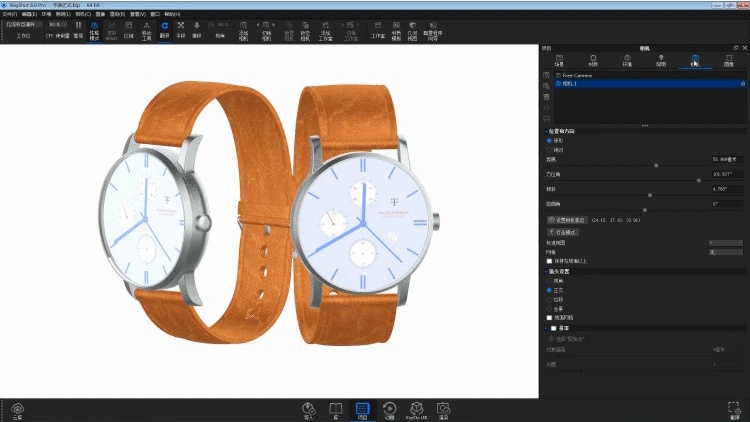The height and width of the screenshot is (422, 750).
Task: Click the Lock Camera toolbar icon
Action: [305, 30]
